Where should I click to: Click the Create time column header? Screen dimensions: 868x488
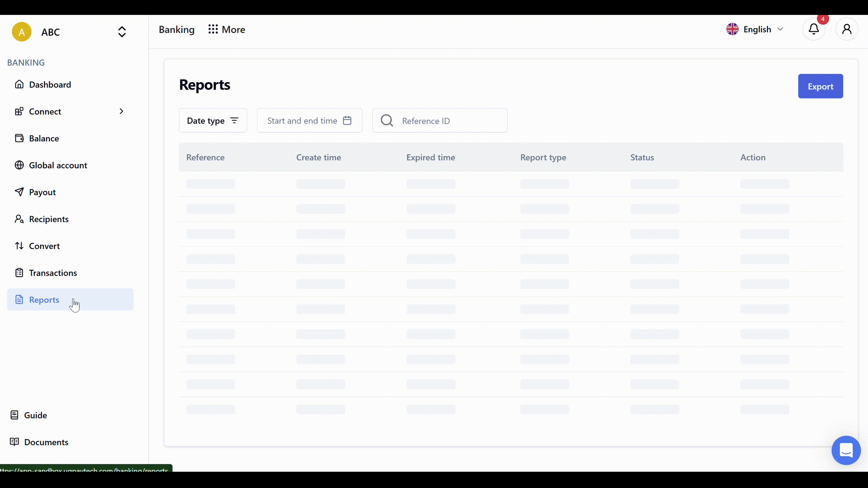pos(319,157)
